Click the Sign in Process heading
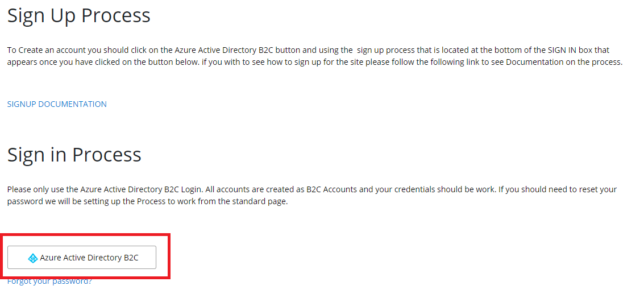This screenshot has width=644, height=298. [74, 154]
